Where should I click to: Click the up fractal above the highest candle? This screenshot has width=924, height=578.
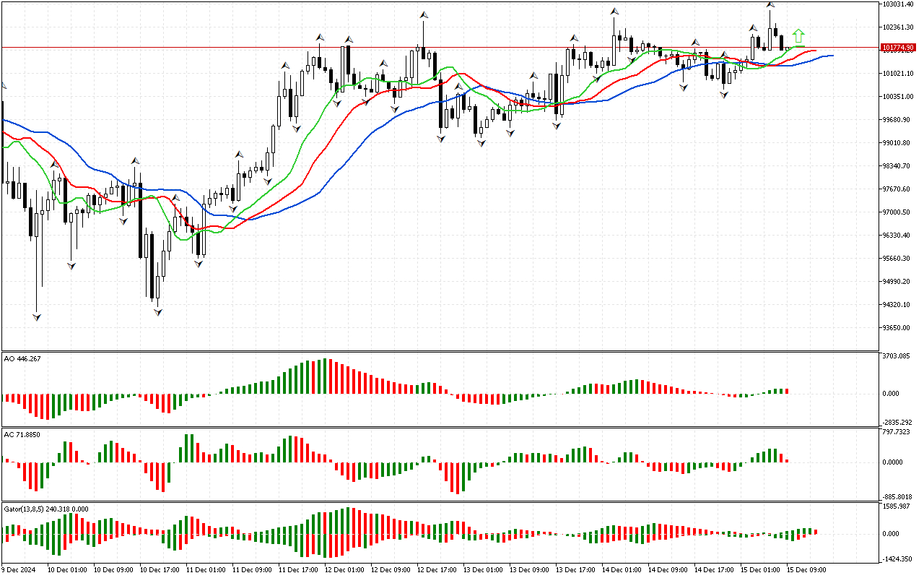(x=770, y=4)
